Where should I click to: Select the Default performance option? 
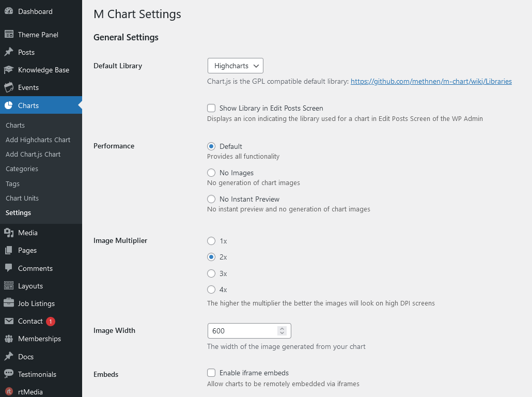click(x=211, y=146)
